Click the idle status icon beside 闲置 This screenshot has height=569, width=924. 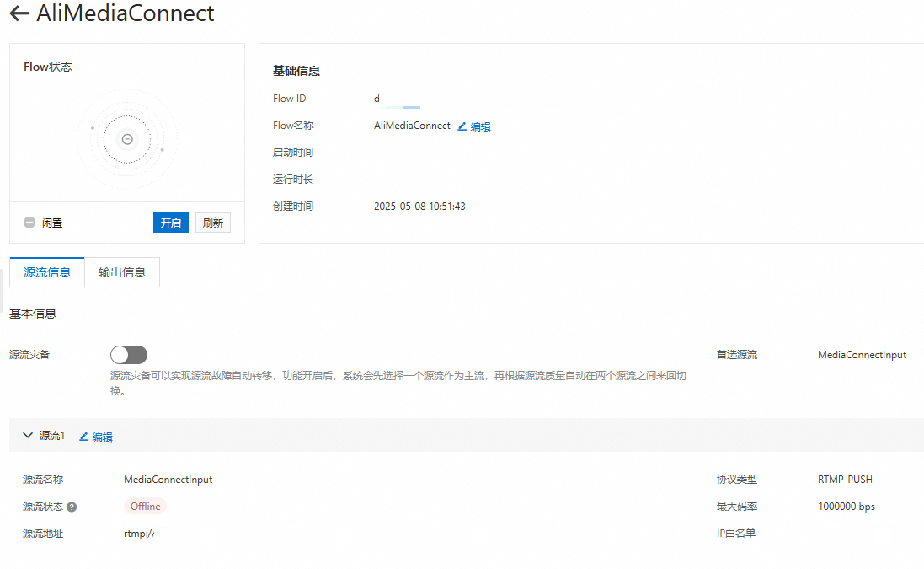(x=29, y=223)
